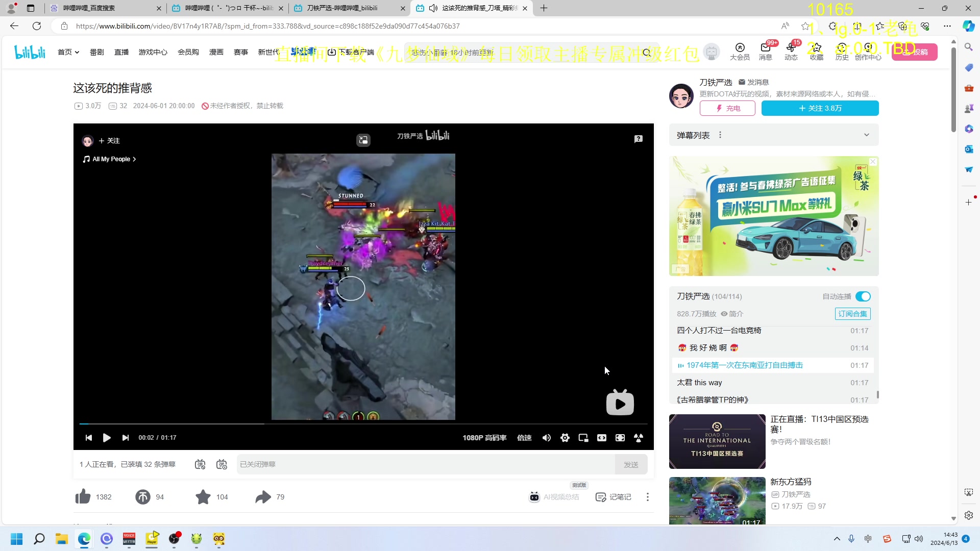Open the 1080P 高码率 quality menu
The height and width of the screenshot is (551, 980).
484,438
